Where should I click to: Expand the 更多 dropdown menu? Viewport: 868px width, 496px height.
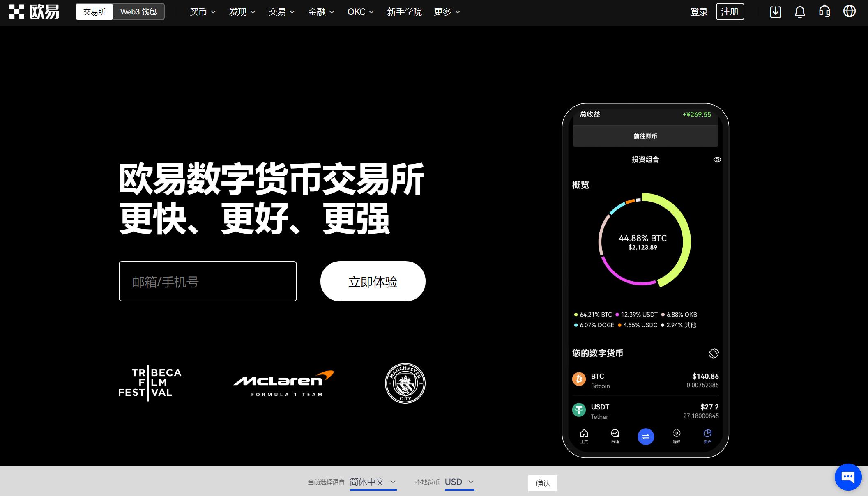click(447, 11)
